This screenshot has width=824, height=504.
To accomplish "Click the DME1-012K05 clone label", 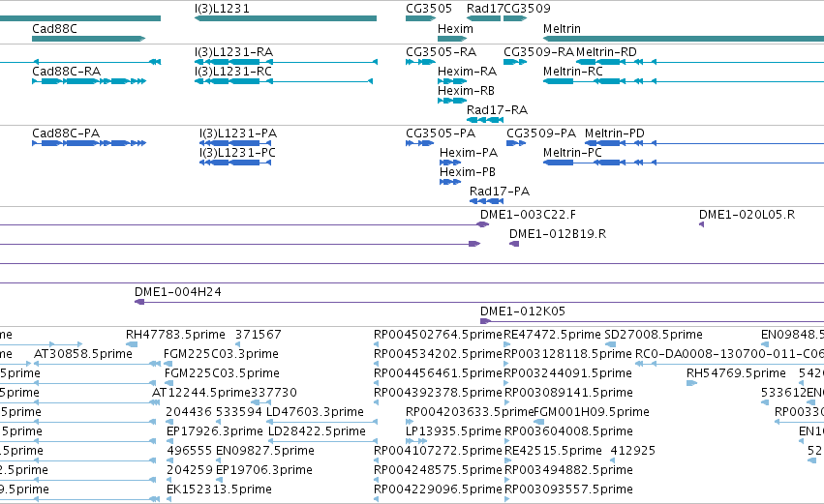I will coord(523,311).
